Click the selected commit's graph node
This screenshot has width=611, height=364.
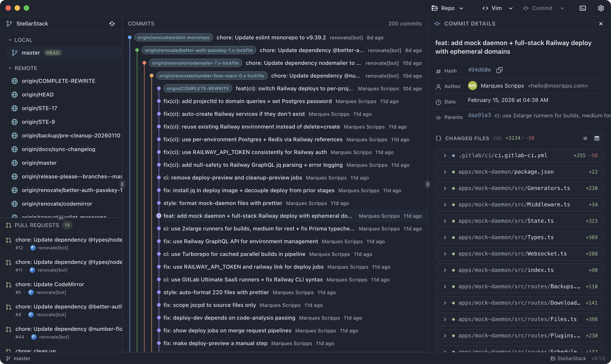[159, 216]
